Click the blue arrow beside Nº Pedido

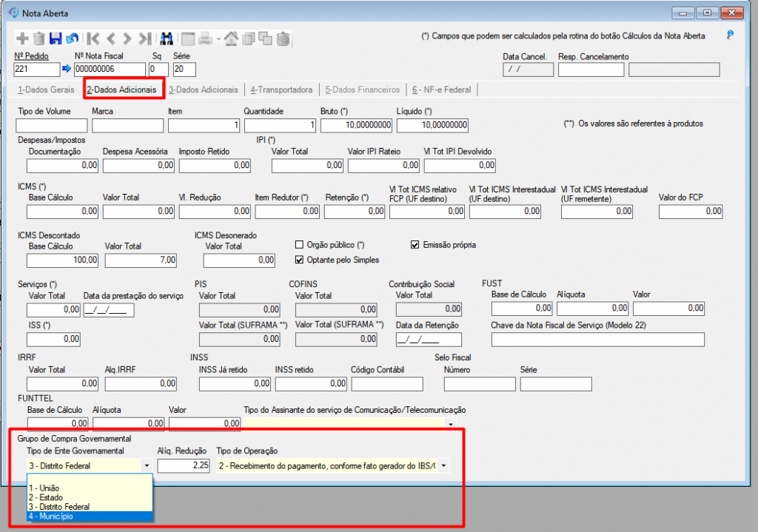[x=65, y=70]
